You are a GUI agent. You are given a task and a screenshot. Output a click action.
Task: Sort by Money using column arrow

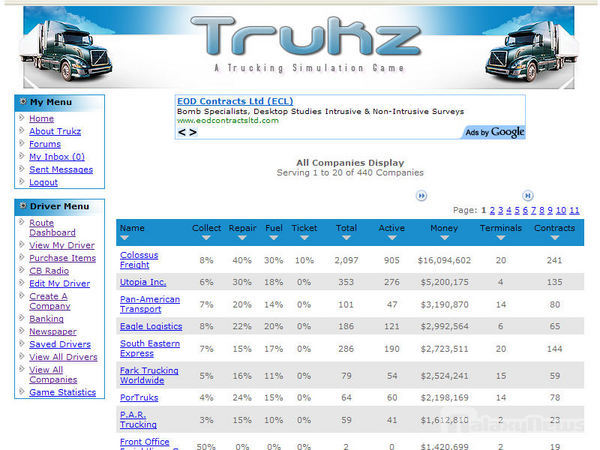(x=444, y=238)
